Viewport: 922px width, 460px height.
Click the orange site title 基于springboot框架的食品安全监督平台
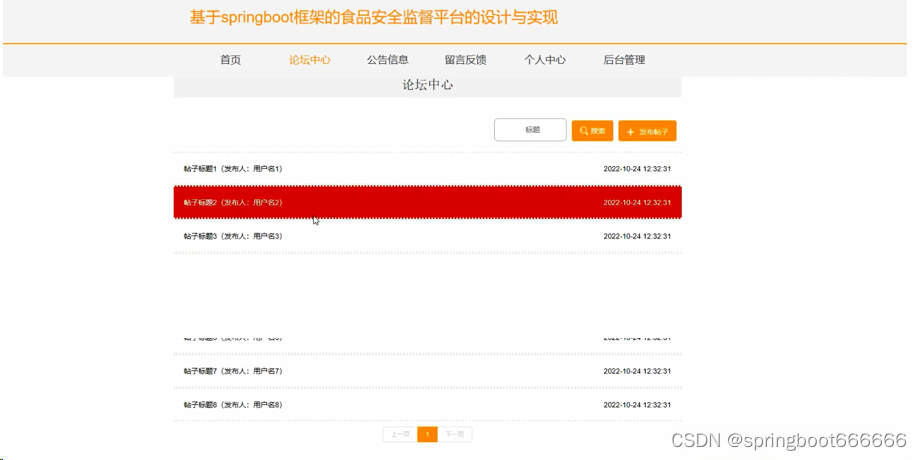click(x=373, y=18)
